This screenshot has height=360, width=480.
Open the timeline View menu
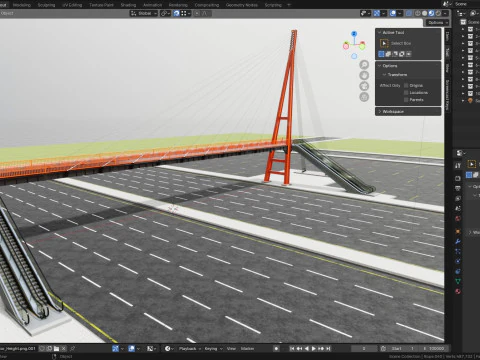(231, 349)
